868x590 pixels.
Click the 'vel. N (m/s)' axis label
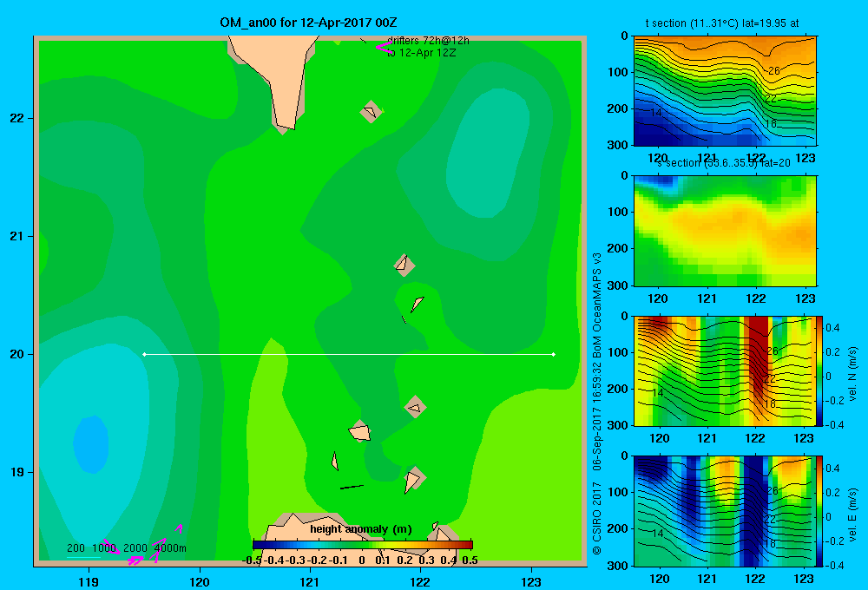(852, 374)
